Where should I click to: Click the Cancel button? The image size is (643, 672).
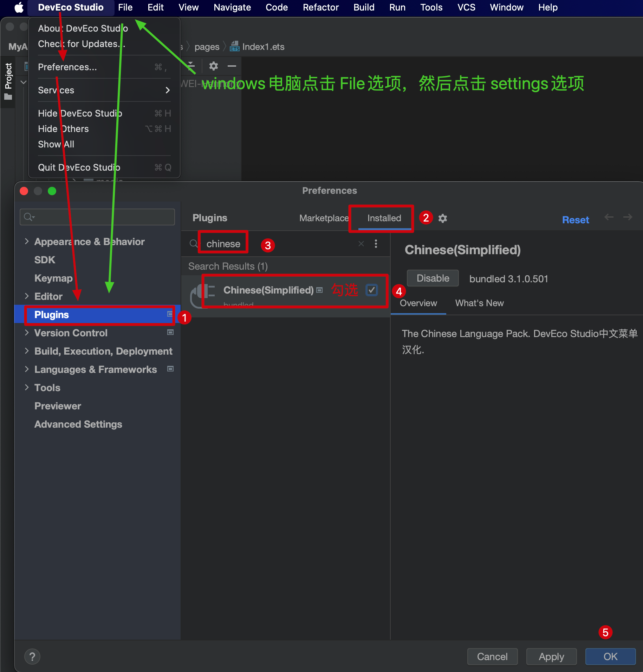(x=493, y=657)
